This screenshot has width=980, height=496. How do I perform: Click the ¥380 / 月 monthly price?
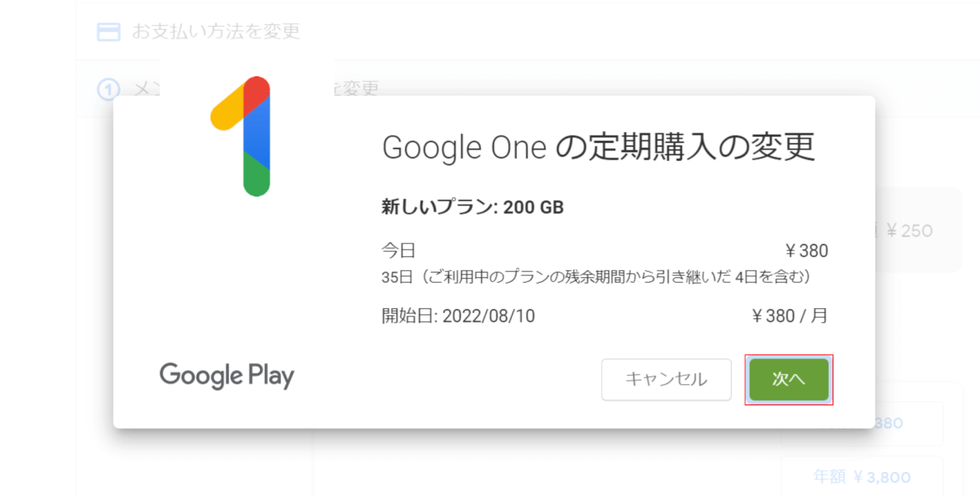coord(790,316)
